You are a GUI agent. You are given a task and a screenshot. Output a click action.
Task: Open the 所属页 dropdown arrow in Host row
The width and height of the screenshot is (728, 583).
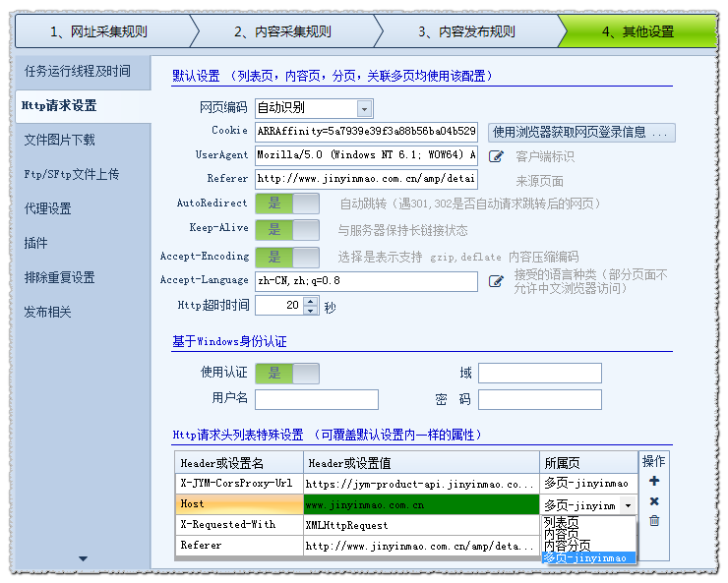pos(629,505)
